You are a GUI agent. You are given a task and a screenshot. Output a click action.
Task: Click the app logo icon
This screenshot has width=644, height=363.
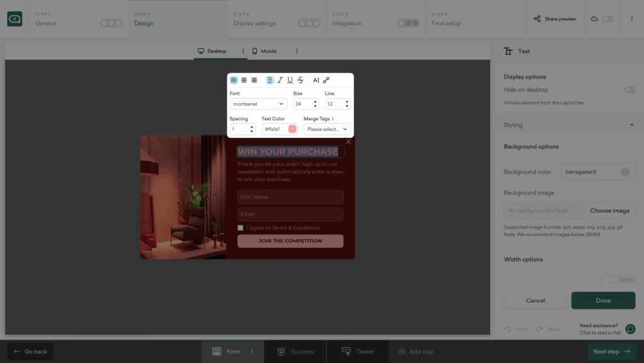point(15,19)
